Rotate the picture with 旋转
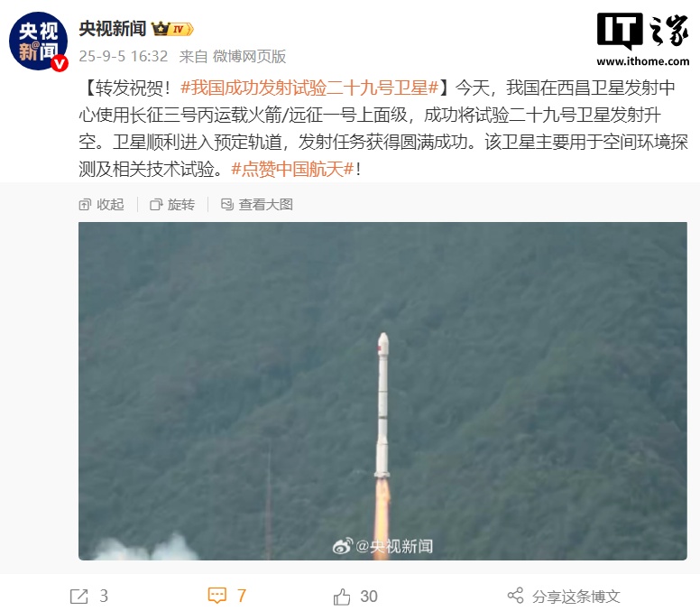 [x=172, y=205]
